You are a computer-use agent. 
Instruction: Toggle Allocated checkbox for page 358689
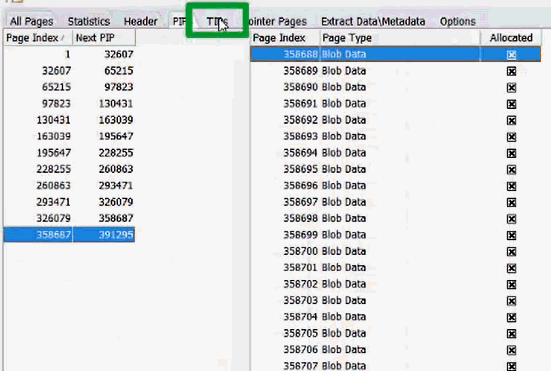pyautogui.click(x=511, y=71)
